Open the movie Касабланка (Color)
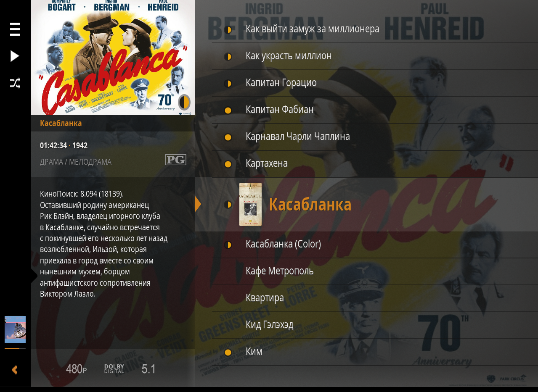Viewport: 538px width, 392px height. 284,244
